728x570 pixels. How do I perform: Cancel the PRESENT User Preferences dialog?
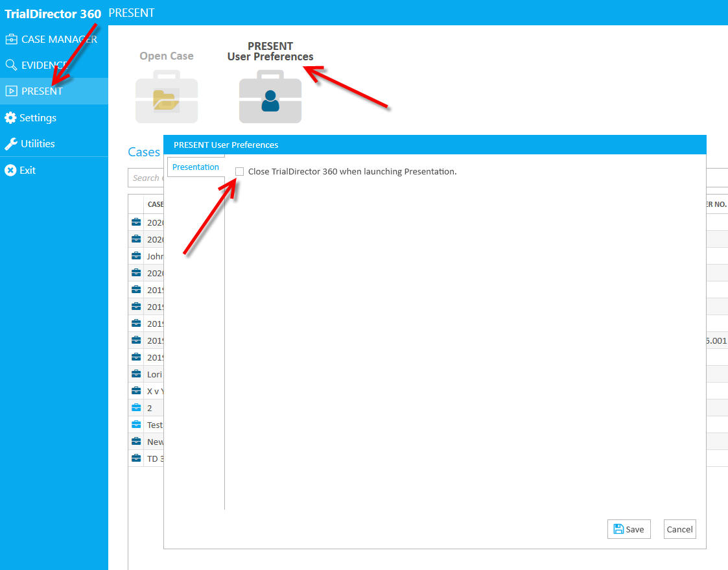680,529
